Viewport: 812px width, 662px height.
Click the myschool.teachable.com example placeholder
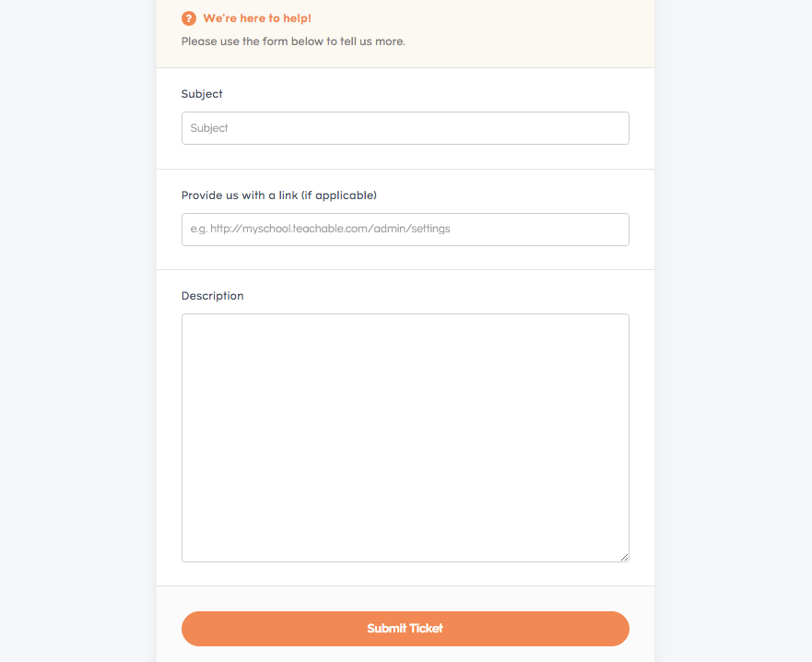click(320, 229)
